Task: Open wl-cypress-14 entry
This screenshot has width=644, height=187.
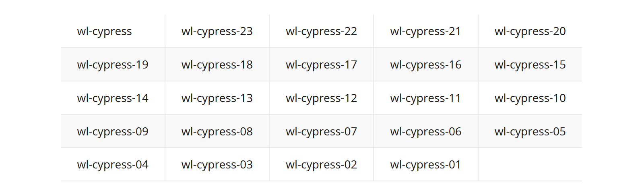Action: pos(113,98)
